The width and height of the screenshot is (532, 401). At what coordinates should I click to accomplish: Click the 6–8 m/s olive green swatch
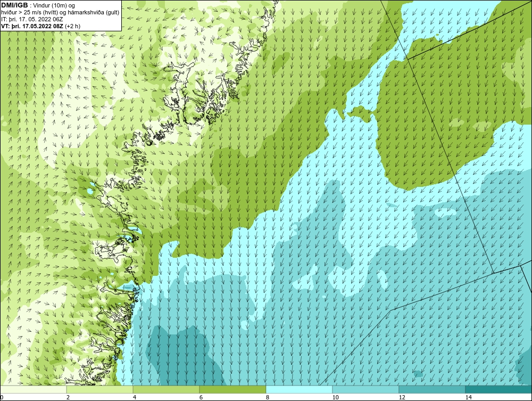(233, 389)
